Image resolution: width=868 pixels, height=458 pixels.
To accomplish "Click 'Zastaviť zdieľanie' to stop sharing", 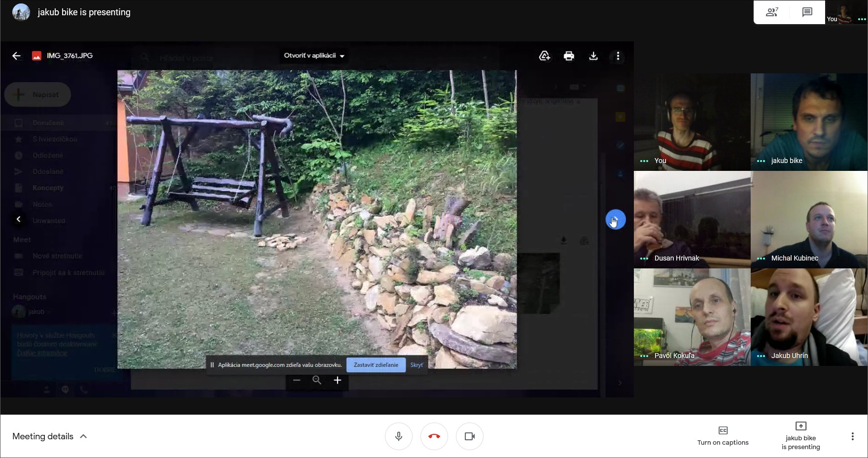I will [x=376, y=365].
